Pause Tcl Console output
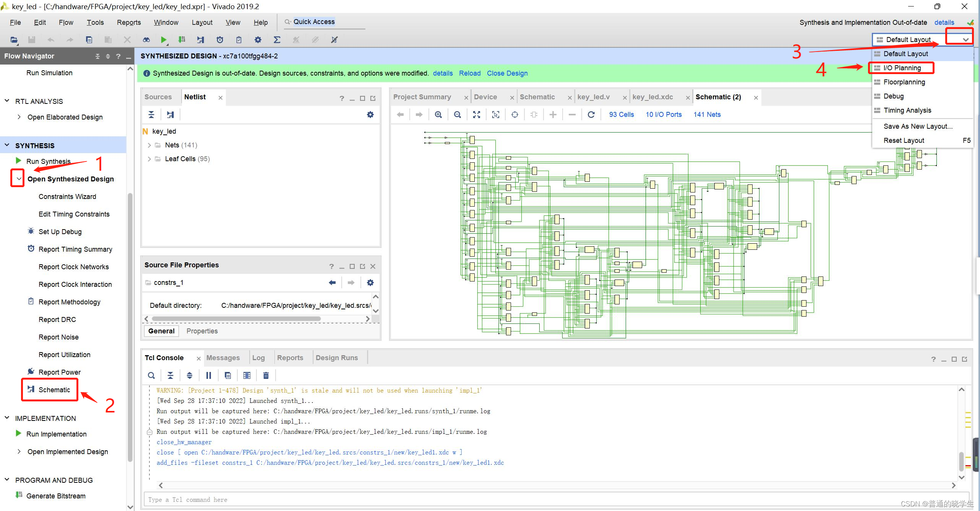 [x=209, y=375]
